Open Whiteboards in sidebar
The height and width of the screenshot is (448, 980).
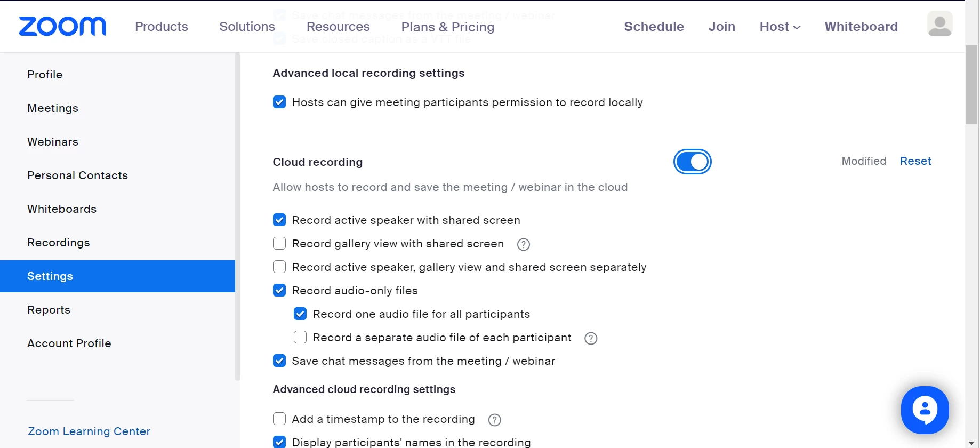117,209
